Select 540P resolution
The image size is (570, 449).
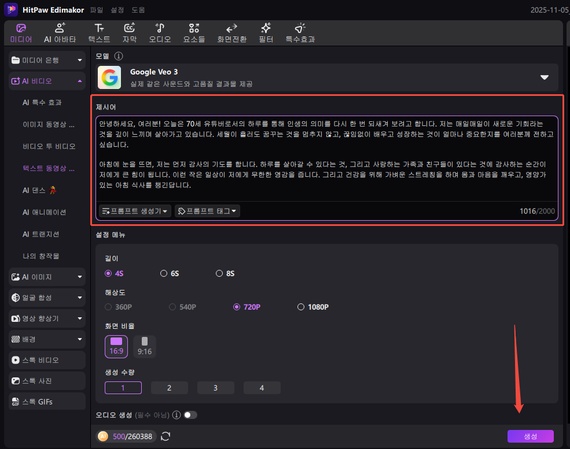click(183, 307)
